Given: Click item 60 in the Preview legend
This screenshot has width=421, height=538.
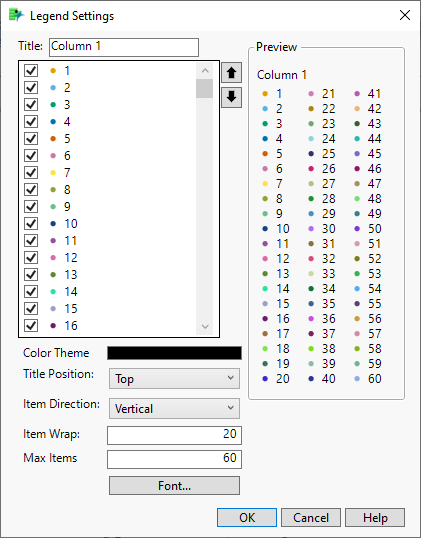Looking at the screenshot, I should (368, 378).
